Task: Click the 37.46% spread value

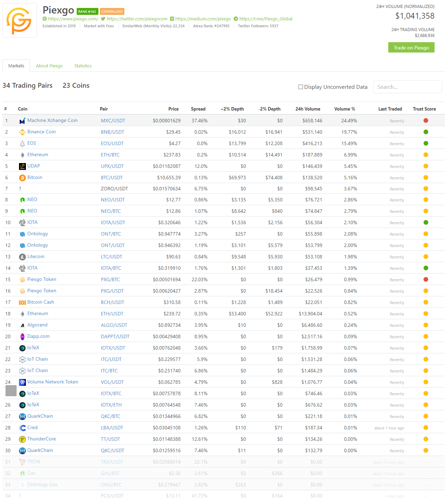Action: click(x=200, y=121)
